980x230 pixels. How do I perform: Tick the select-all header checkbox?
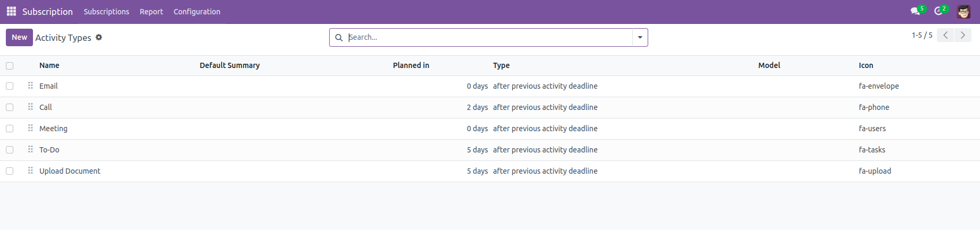tap(10, 66)
